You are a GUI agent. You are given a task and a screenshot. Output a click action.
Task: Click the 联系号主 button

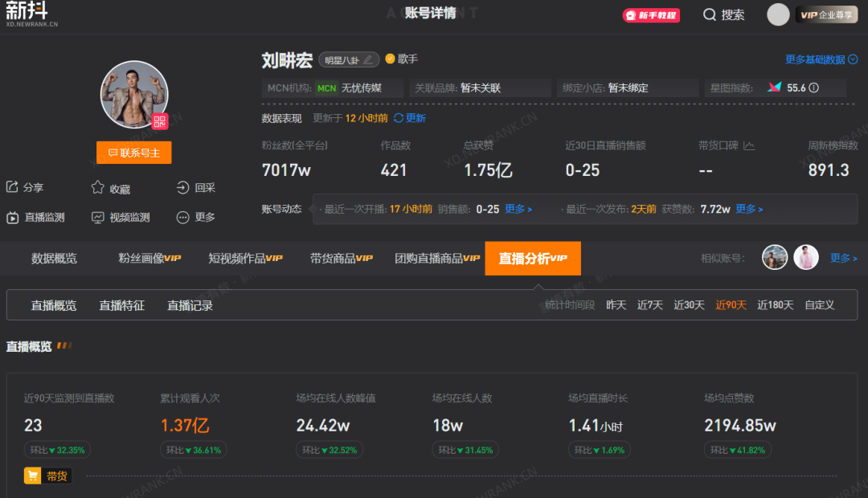(x=134, y=153)
